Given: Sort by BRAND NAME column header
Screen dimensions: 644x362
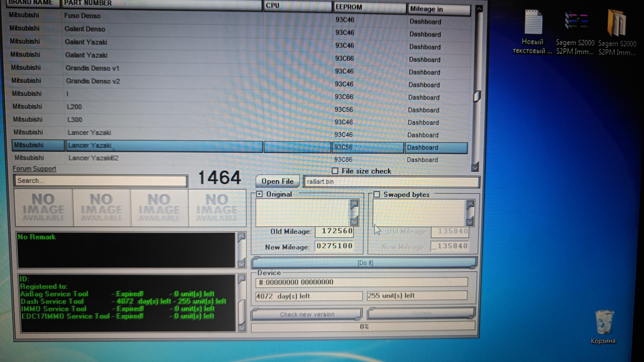Looking at the screenshot, I should coord(33,3).
